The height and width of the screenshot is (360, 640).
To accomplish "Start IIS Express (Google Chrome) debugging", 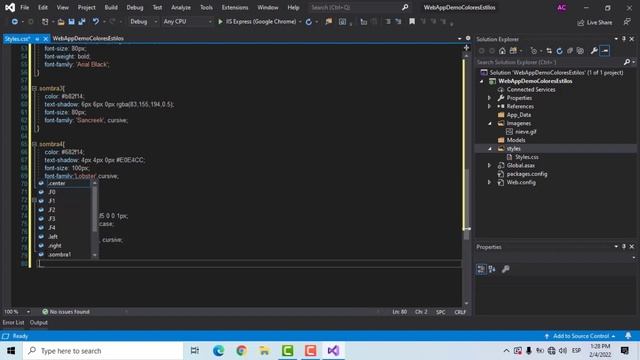I will coord(257,22).
